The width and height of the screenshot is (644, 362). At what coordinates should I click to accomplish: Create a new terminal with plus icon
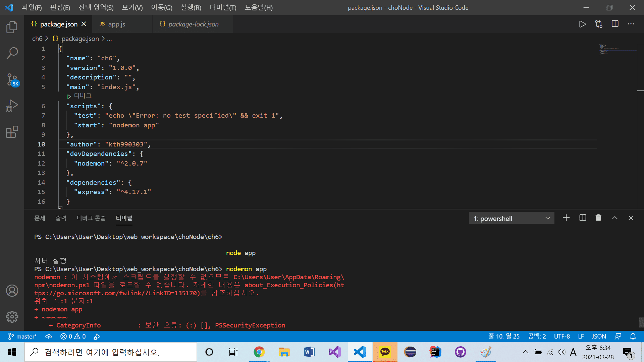[x=566, y=218]
